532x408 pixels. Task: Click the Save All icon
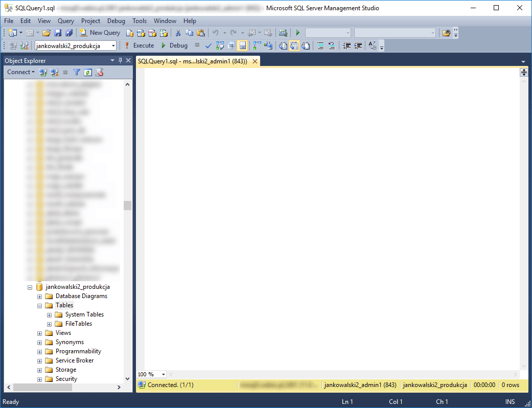pyautogui.click(x=69, y=33)
